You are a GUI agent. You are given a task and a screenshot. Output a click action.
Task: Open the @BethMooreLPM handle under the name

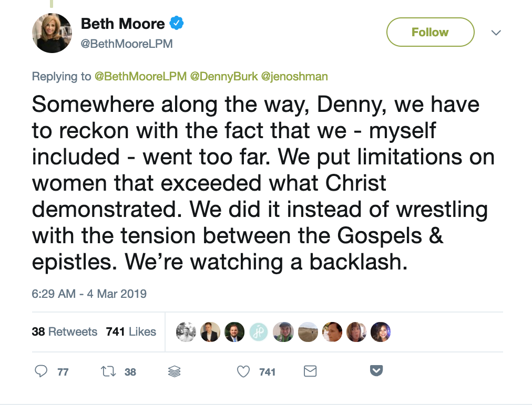point(126,44)
